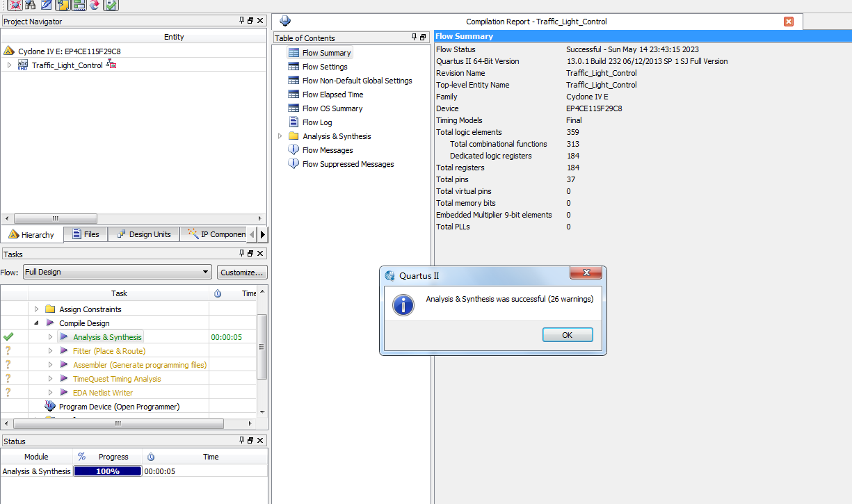The width and height of the screenshot is (852, 504).
Task: Expand Assign Constraints task folder
Action: [x=36, y=309]
